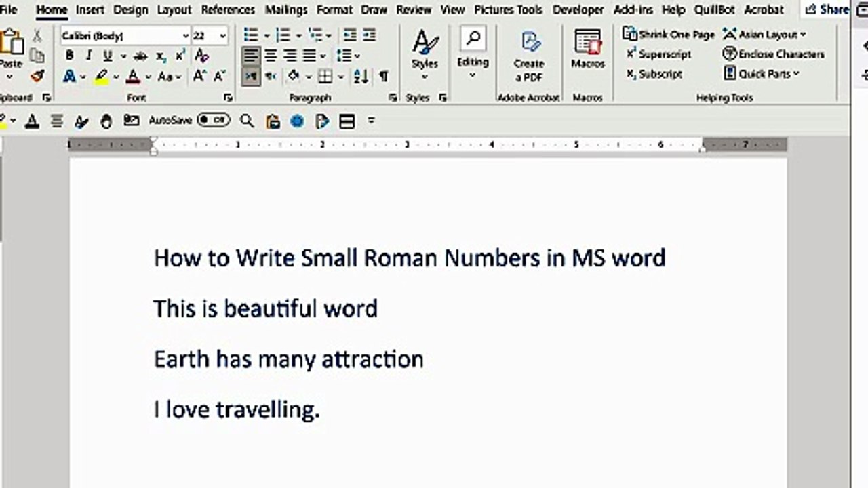The image size is (868, 488).
Task: Toggle left-to-right text direction
Action: 251,77
